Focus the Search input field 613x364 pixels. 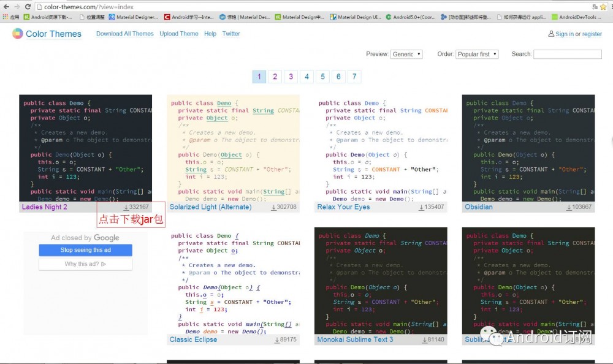click(568, 54)
